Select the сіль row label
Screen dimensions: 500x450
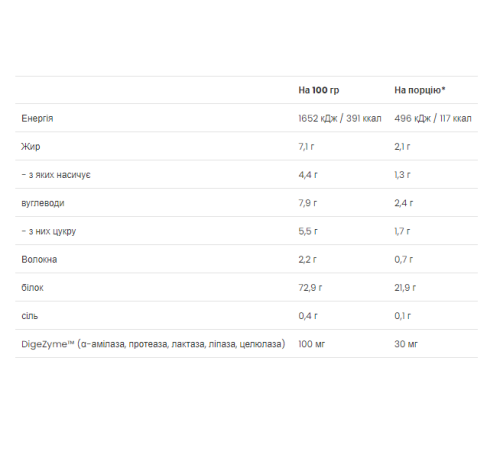click(30, 316)
